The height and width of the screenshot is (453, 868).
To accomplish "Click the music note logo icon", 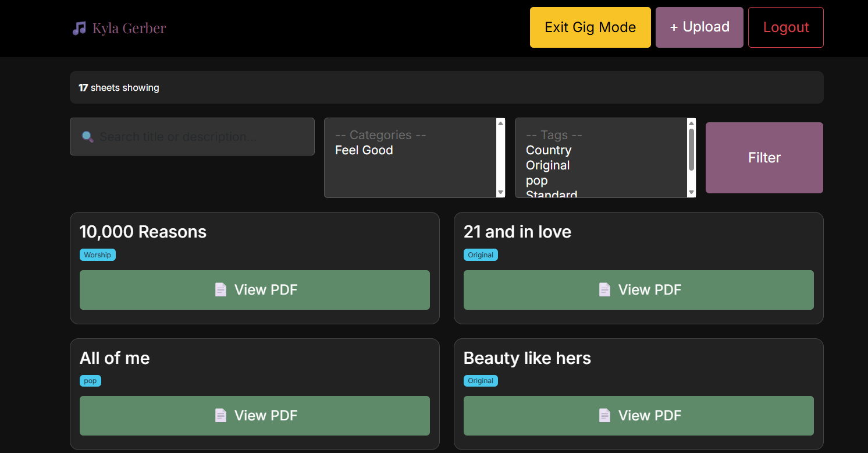I will (x=79, y=28).
